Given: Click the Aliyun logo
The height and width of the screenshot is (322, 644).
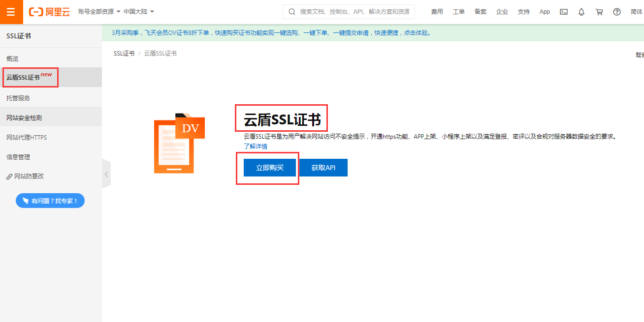Looking at the screenshot, I should click(x=49, y=12).
